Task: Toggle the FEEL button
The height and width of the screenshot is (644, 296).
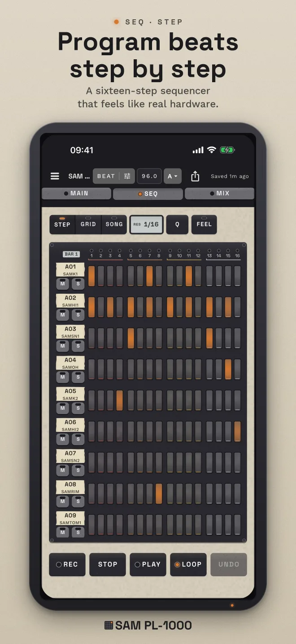Action: [x=204, y=224]
